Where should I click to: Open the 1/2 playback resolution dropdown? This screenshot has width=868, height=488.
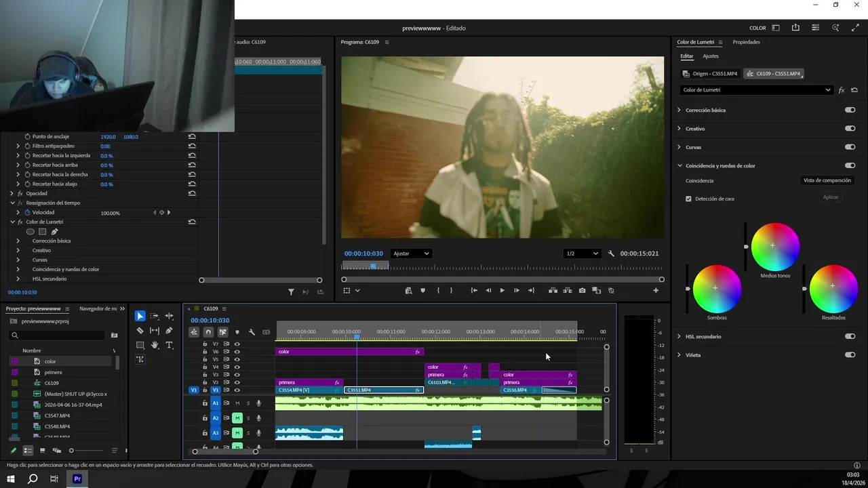pos(582,253)
